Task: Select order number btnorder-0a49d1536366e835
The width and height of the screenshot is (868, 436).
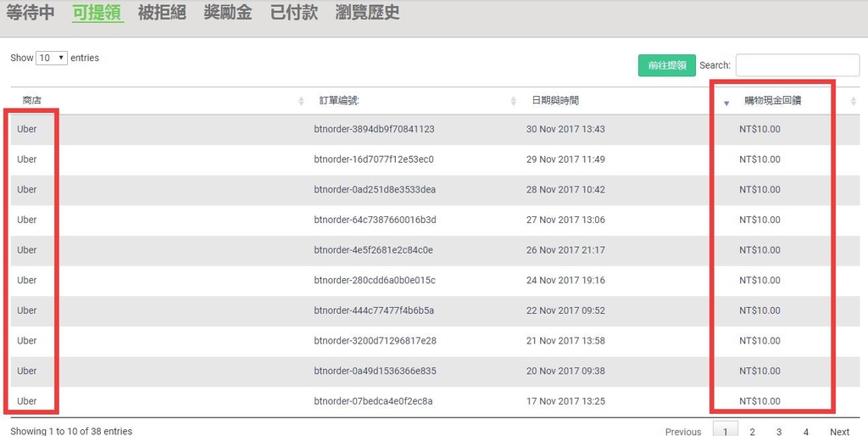Action: 375,371
